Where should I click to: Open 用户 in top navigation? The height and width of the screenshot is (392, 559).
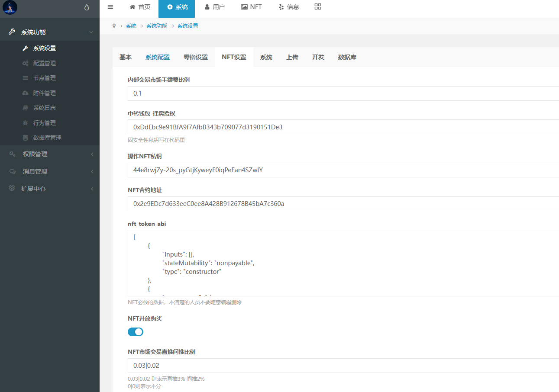[x=214, y=7]
